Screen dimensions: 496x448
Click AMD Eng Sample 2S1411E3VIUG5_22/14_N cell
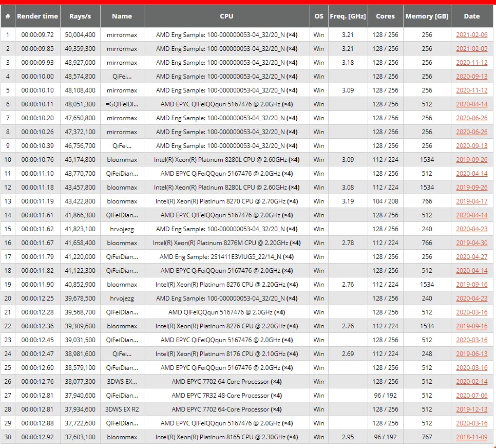[227, 257]
